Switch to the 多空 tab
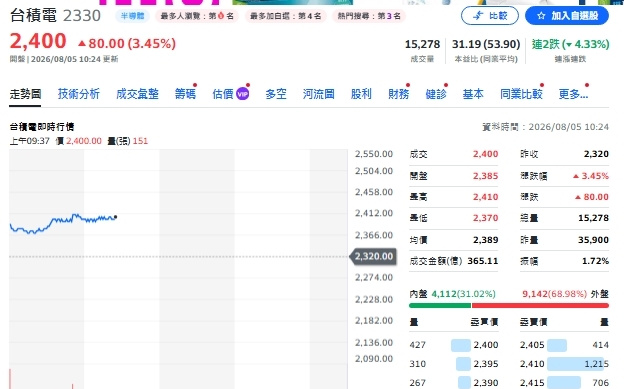The width and height of the screenshot is (624, 389). (276, 94)
